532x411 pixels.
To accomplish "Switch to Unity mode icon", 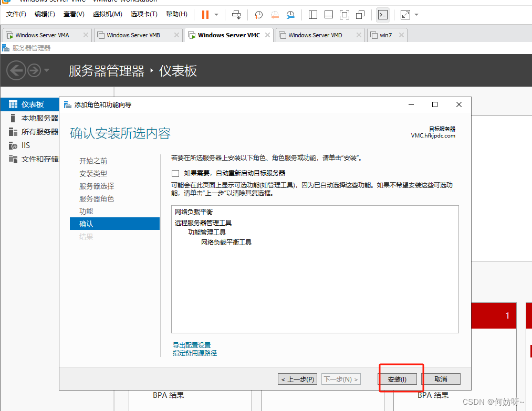I will (x=360, y=15).
